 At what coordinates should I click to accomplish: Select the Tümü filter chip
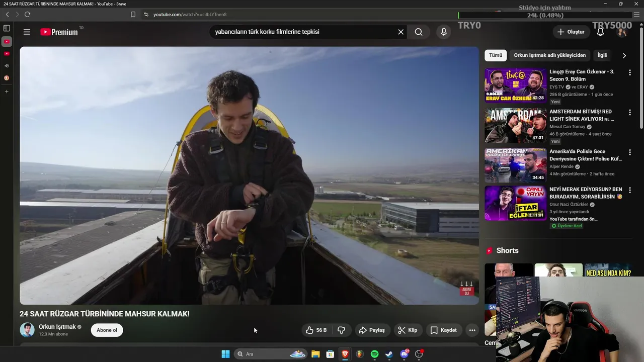tap(496, 55)
